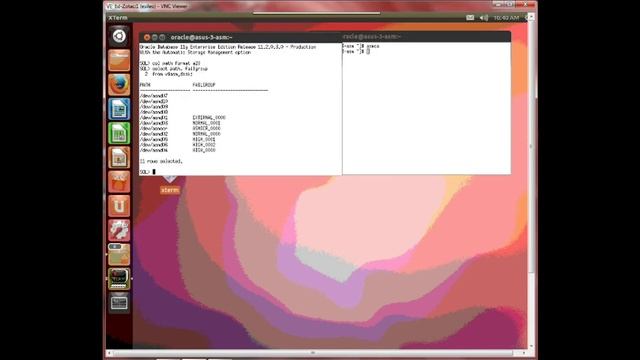The image size is (640, 360).
Task: Minimize the left oracle@asus-3-asm terminal window
Action: [154, 37]
